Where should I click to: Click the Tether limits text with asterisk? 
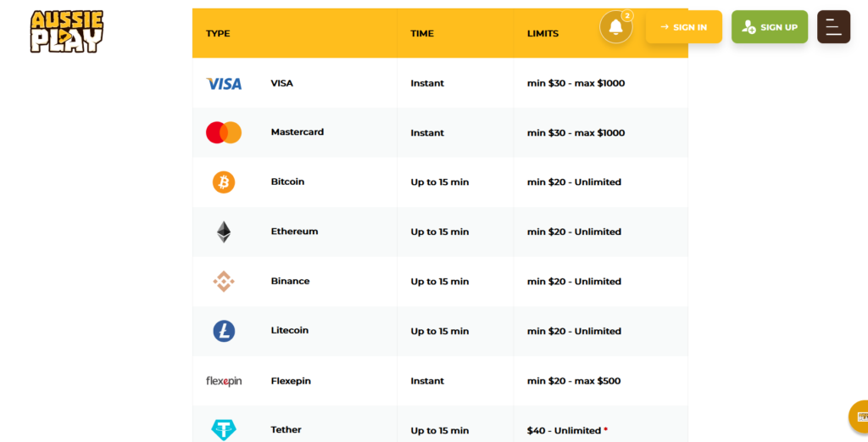pos(567,430)
